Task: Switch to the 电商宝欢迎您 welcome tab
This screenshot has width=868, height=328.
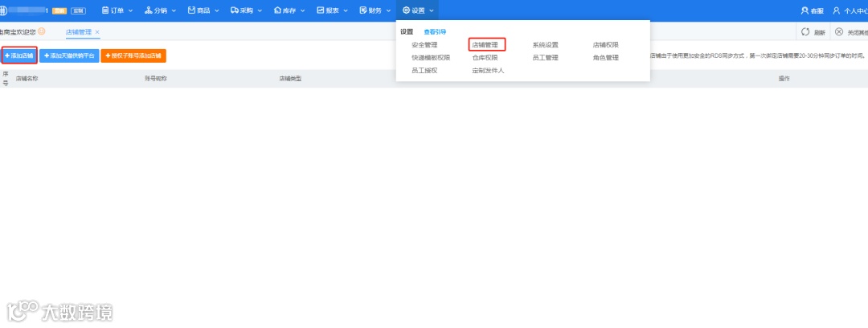Action: pos(18,32)
